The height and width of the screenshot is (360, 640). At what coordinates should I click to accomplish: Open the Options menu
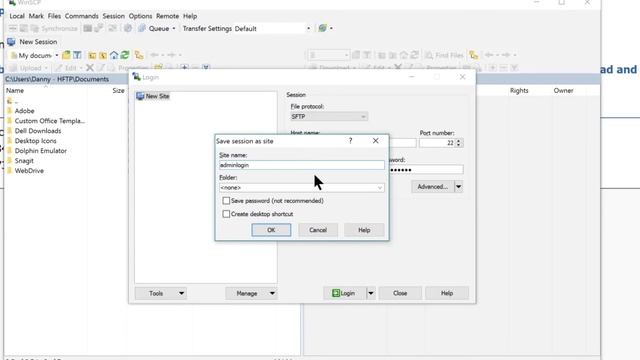pos(140,16)
